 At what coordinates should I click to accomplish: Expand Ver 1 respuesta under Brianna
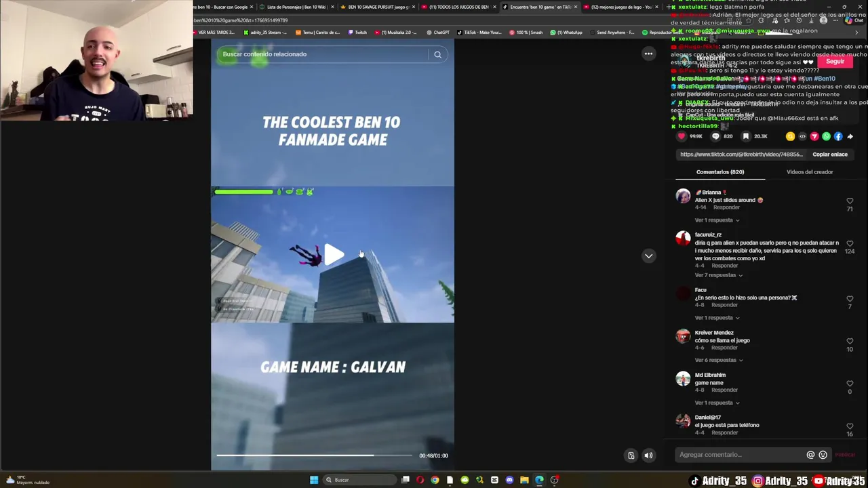pyautogui.click(x=717, y=220)
